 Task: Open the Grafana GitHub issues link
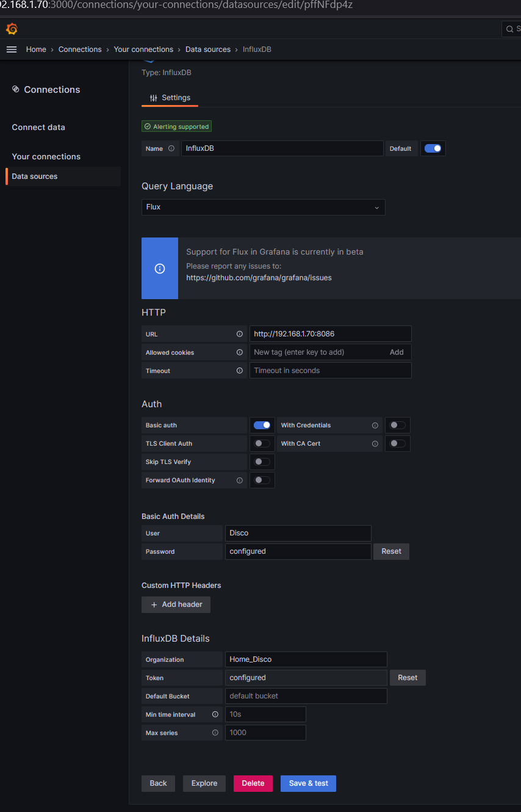pyautogui.click(x=259, y=277)
